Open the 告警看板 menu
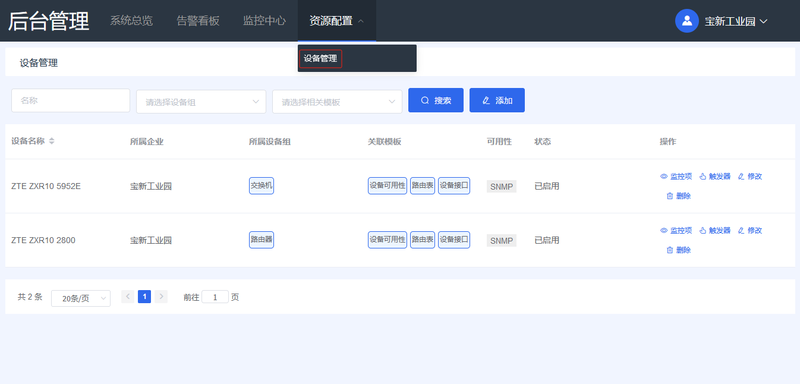The width and height of the screenshot is (800, 384). 198,21
